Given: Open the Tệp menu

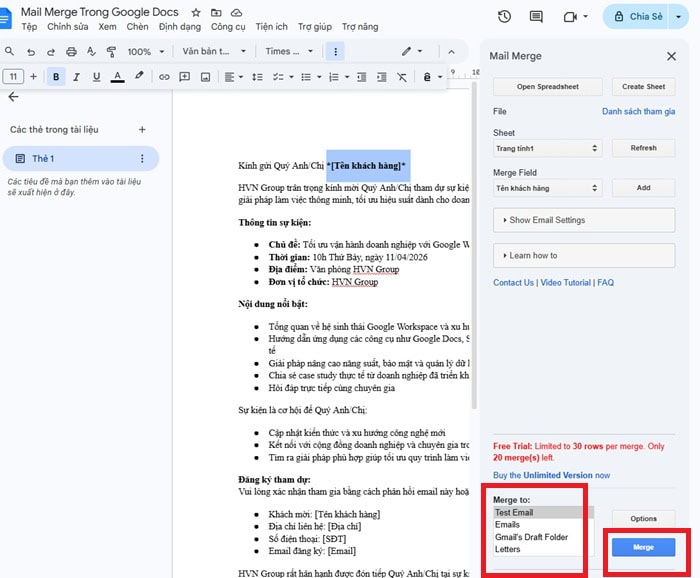Looking at the screenshot, I should tap(29, 27).
